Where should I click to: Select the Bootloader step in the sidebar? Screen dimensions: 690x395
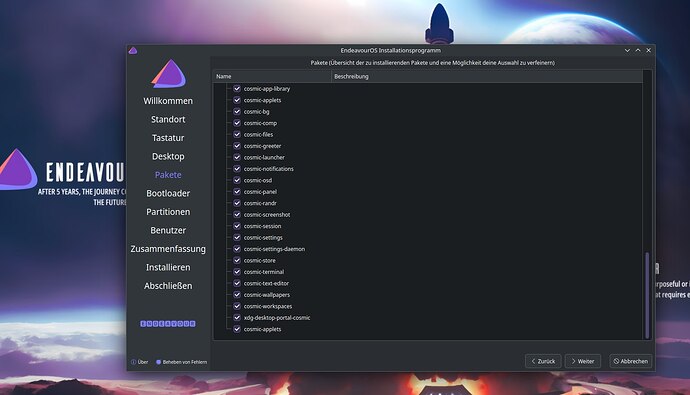[168, 194]
